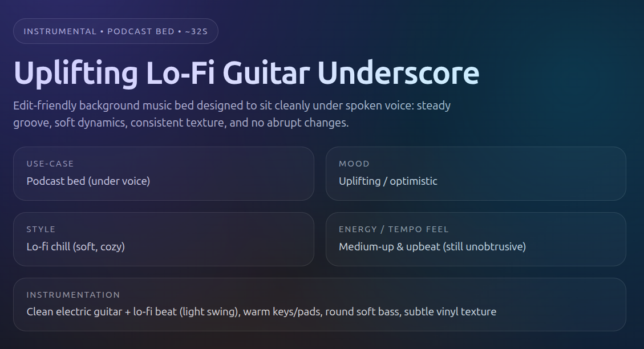
Task: Select the ENERGY / TEMPO FEEL label
Action: click(x=394, y=229)
